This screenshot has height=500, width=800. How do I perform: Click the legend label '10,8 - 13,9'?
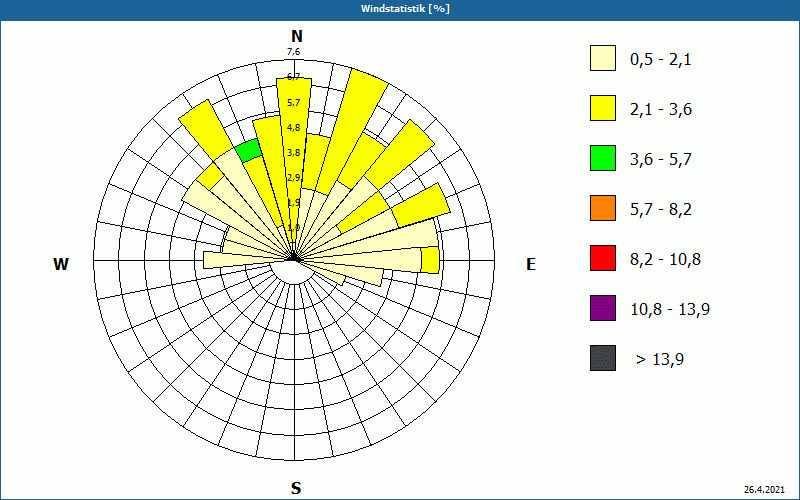click(x=670, y=310)
